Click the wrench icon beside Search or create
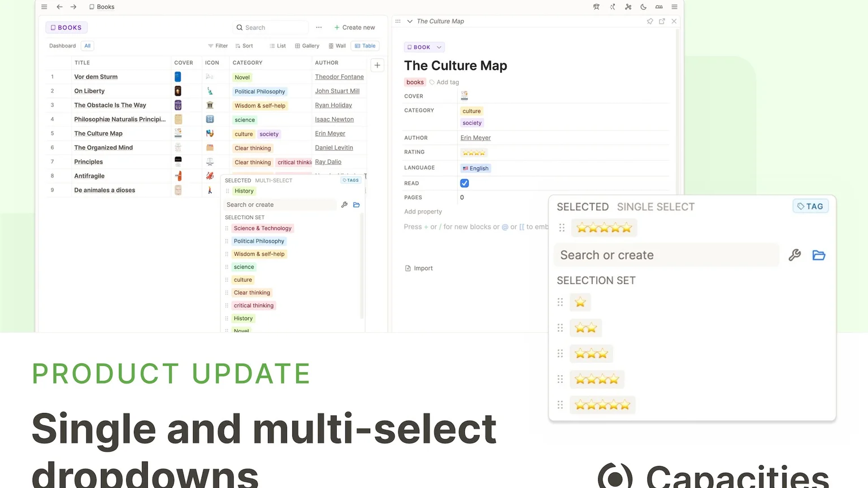868x488 pixels. pyautogui.click(x=795, y=255)
